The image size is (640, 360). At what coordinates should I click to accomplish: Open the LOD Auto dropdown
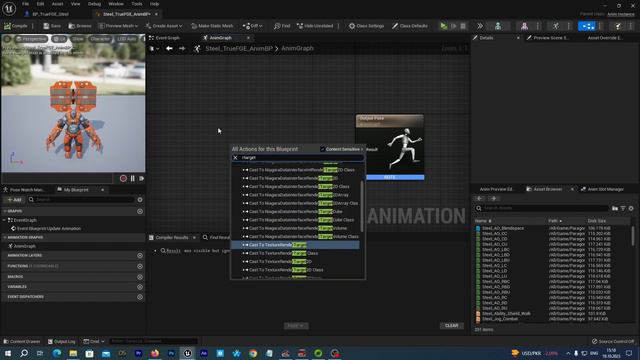tap(127, 39)
